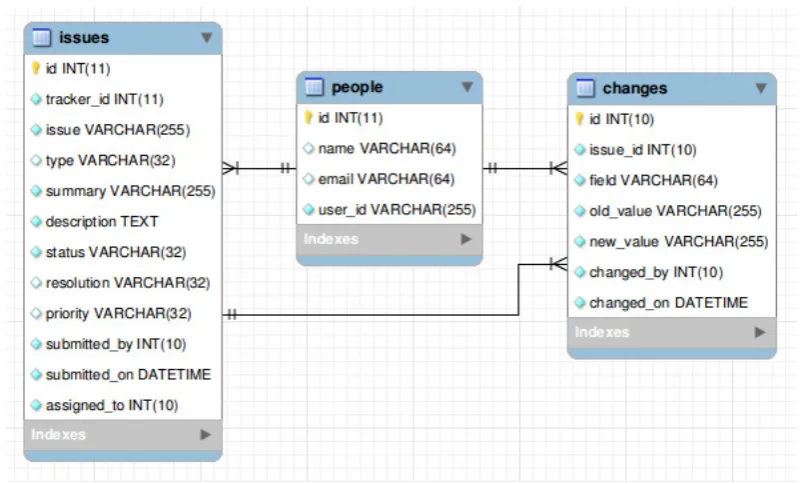Screen dimensions: 805x484
Task: Select the 'name VARCHAR(64)' column text
Action: pos(387,148)
